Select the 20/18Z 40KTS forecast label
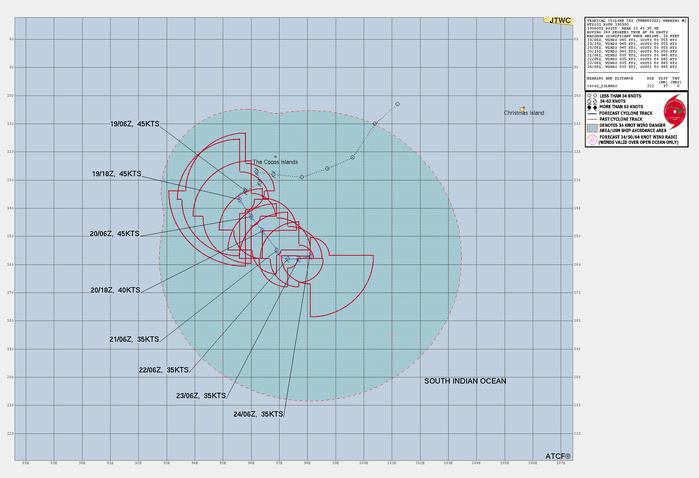This screenshot has height=478, width=699. coord(116,290)
